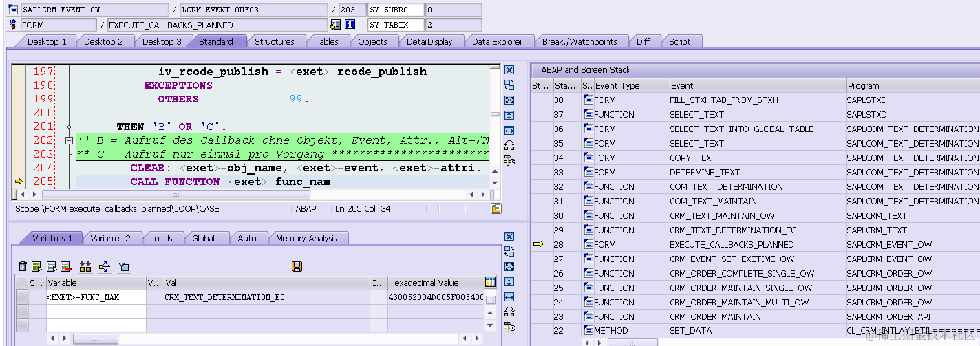Switch to Desktop 2 tab
The image size is (980, 346).
point(103,41)
